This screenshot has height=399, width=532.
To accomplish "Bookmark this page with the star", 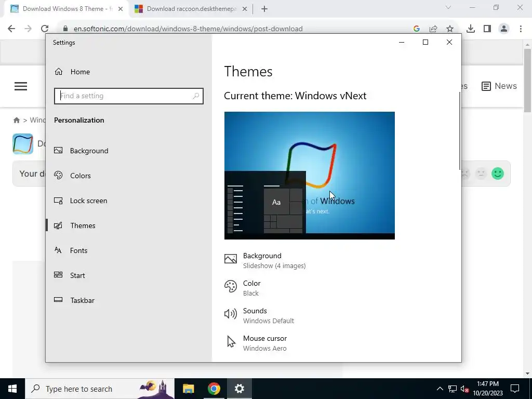I will tap(450, 29).
